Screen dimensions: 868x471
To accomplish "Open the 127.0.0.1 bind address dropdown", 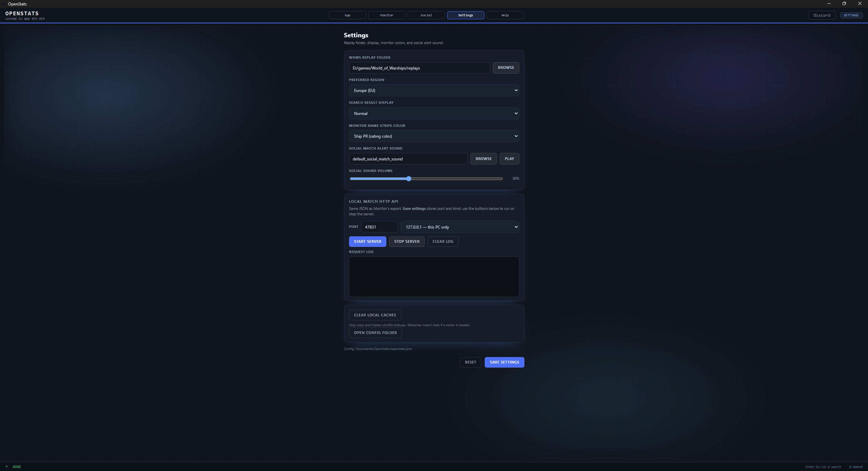I will [459, 227].
